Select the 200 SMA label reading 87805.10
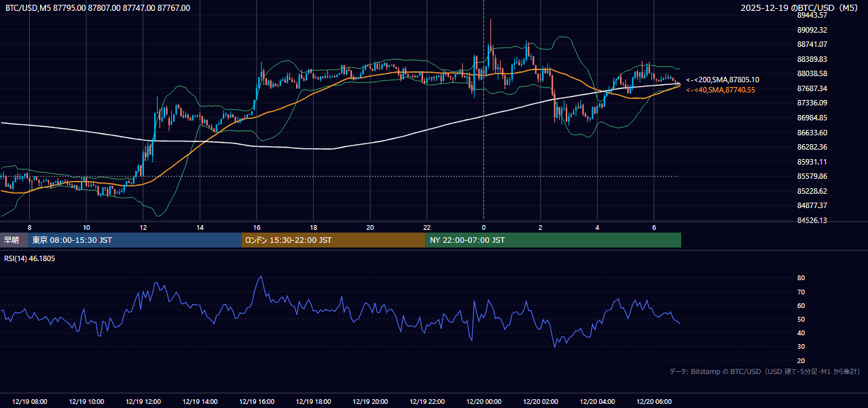 [x=723, y=80]
